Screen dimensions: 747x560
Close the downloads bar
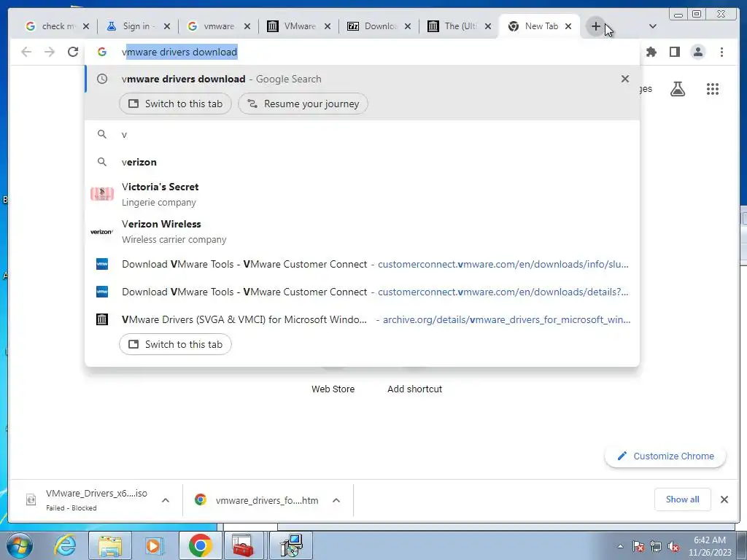coord(724,499)
